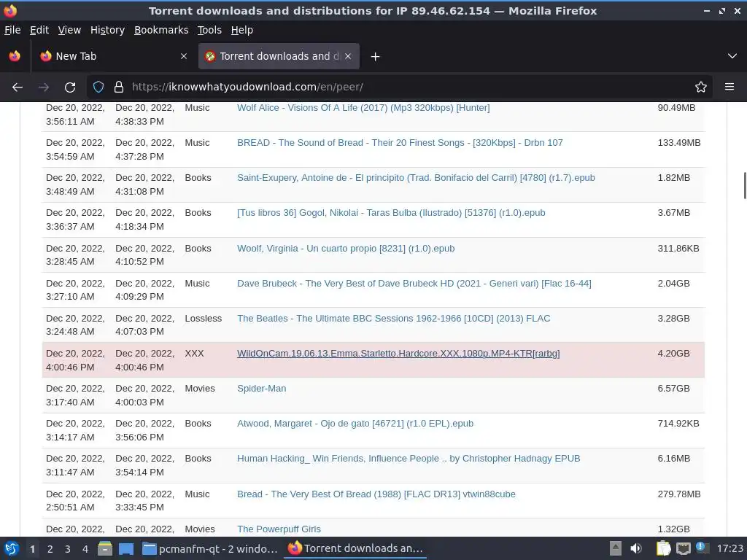Select the 2.04GB size value

pos(673,284)
